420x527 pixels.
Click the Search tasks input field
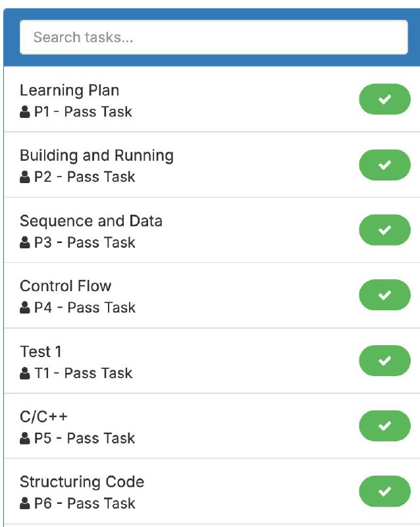pyautogui.click(x=213, y=38)
